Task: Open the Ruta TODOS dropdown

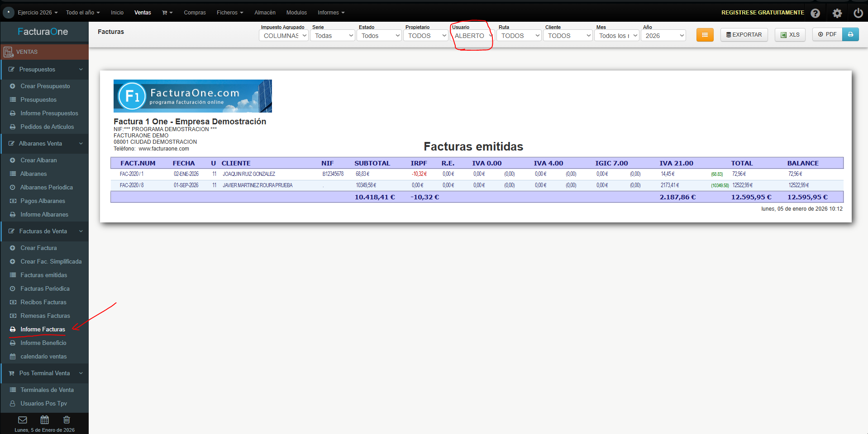Action: pos(519,36)
